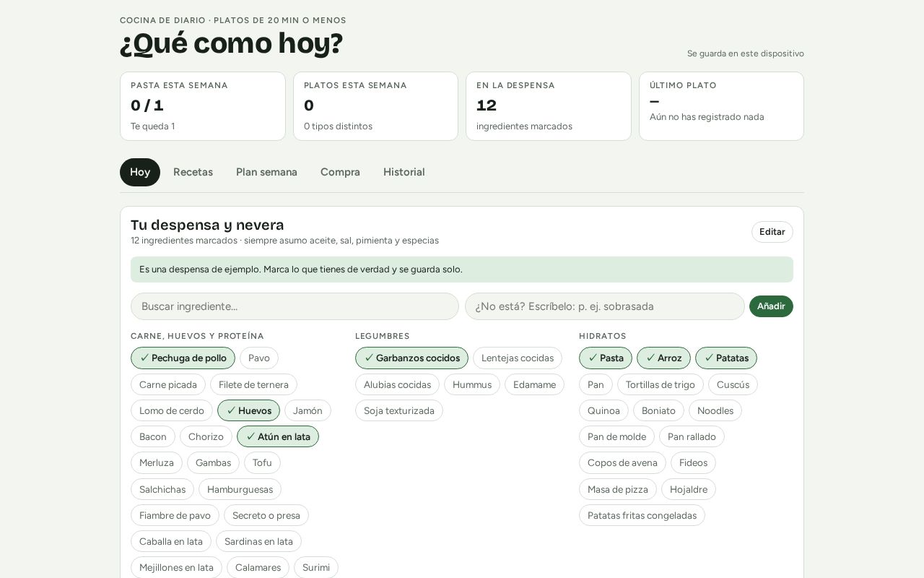
Task: Click the custom ingredient text field
Action: tap(605, 306)
